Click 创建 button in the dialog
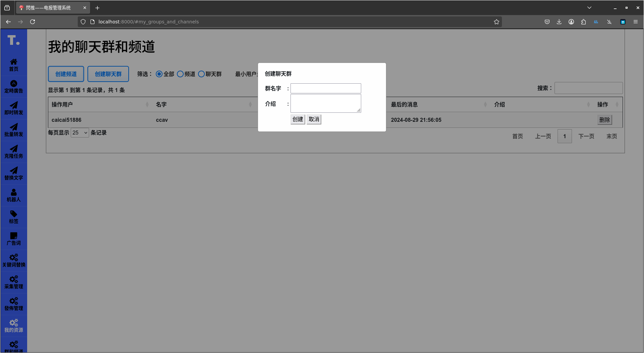This screenshot has width=644, height=353. coord(298,119)
